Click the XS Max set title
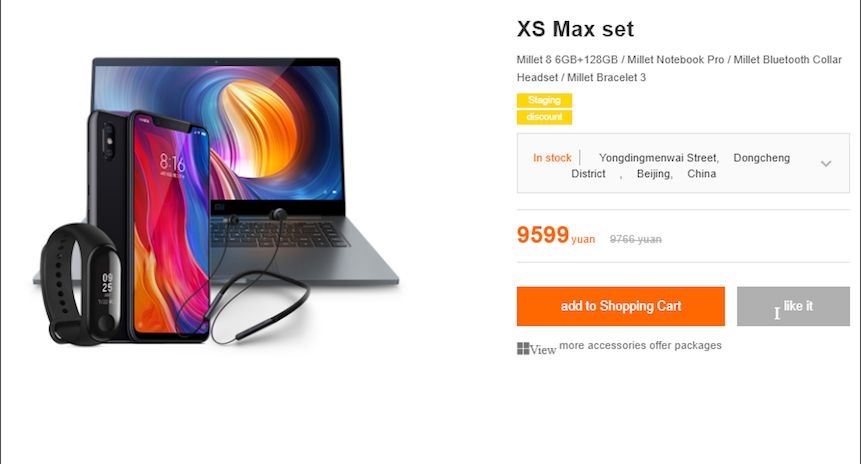Image resolution: width=861 pixels, height=464 pixels. coord(575,29)
